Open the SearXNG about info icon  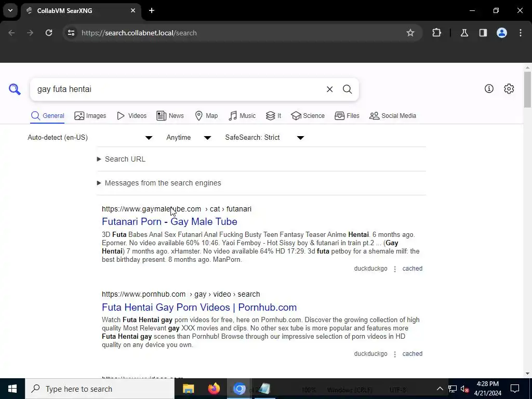[489, 88]
